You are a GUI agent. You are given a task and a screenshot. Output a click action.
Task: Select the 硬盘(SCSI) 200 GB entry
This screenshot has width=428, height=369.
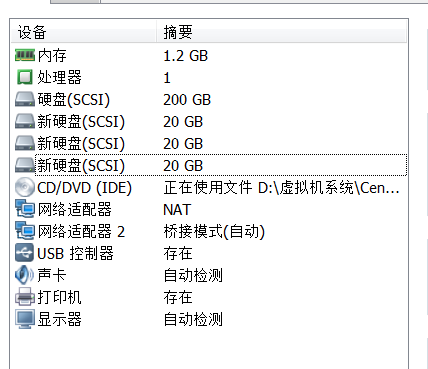point(209,99)
